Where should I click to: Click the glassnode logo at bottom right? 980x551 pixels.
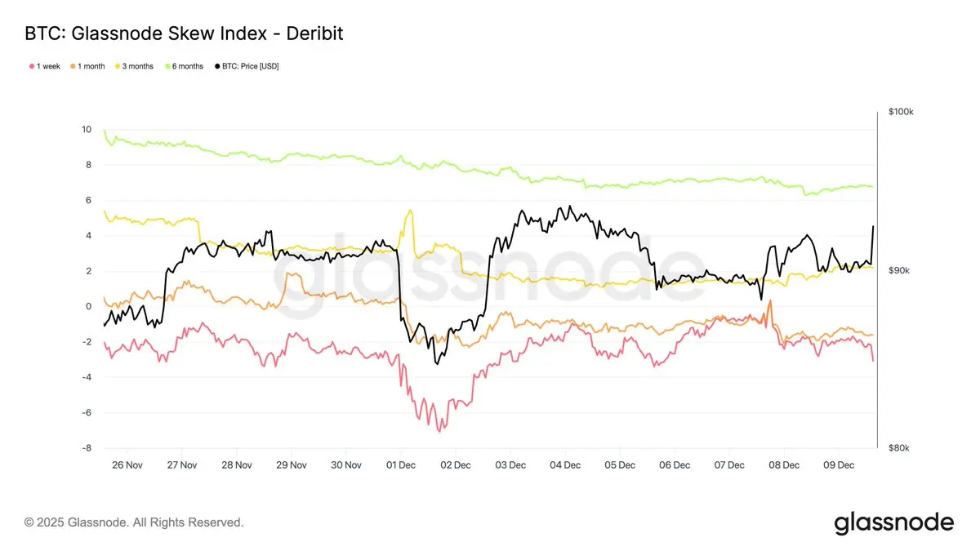point(893,522)
